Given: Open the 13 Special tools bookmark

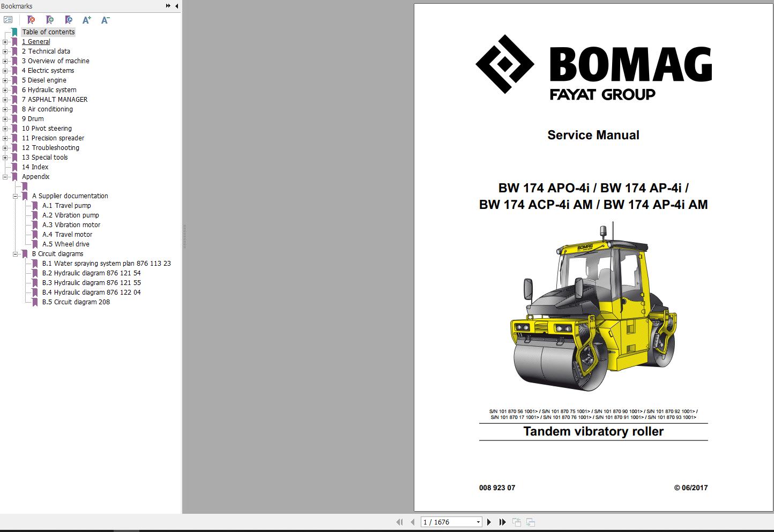Looking at the screenshot, I should click(45, 158).
